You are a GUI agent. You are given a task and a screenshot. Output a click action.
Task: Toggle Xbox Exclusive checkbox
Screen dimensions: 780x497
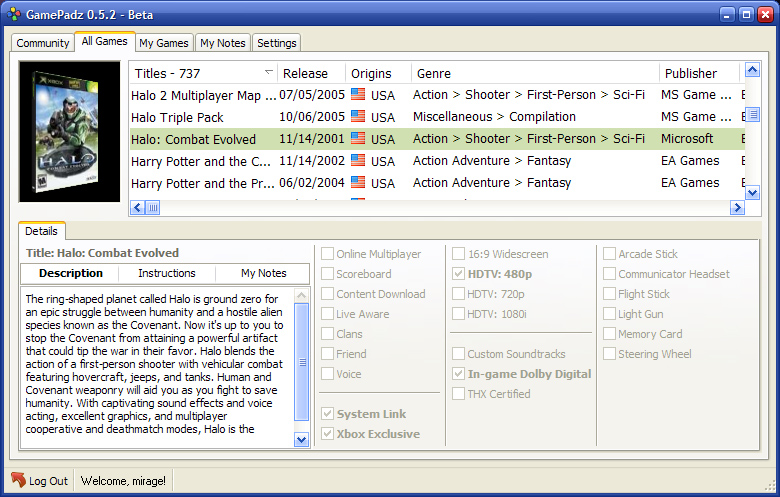pyautogui.click(x=327, y=433)
